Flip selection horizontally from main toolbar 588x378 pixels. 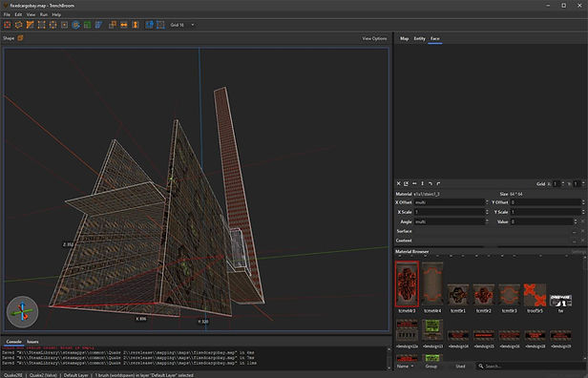point(124,25)
